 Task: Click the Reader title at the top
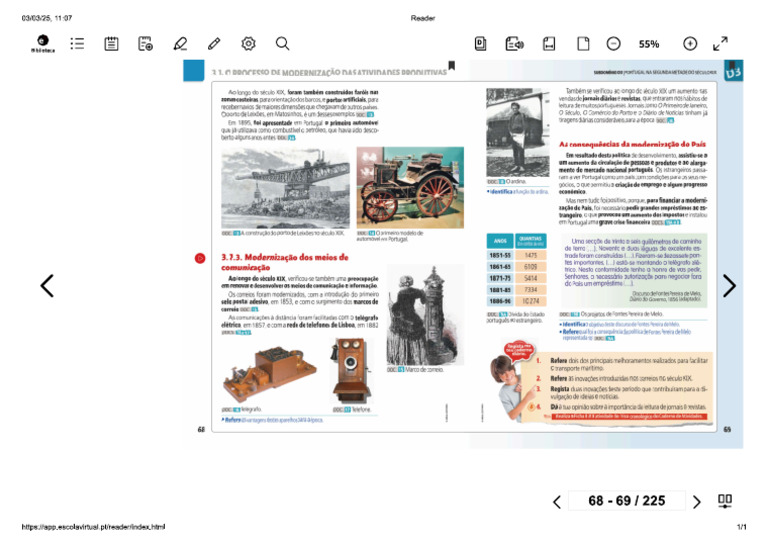click(x=423, y=18)
